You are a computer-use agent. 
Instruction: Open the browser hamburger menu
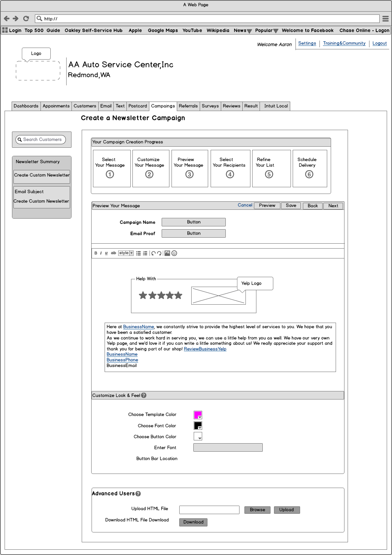386,19
